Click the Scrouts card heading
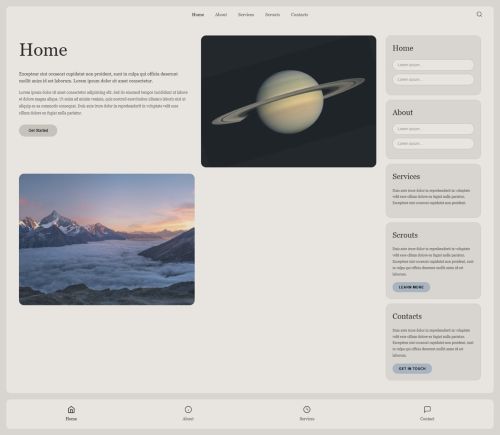Screen dimensions: 500x435 coord(405,235)
